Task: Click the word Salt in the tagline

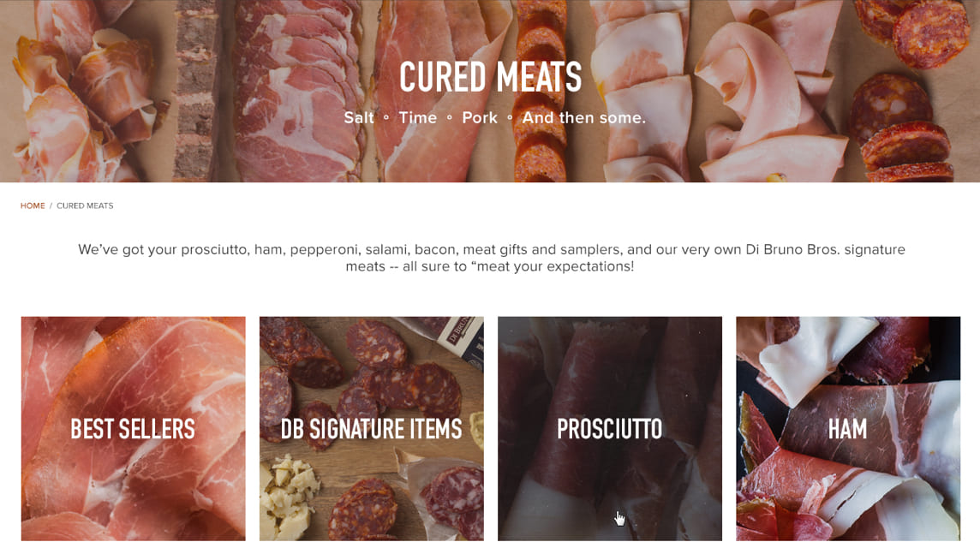Action: pyautogui.click(x=359, y=117)
